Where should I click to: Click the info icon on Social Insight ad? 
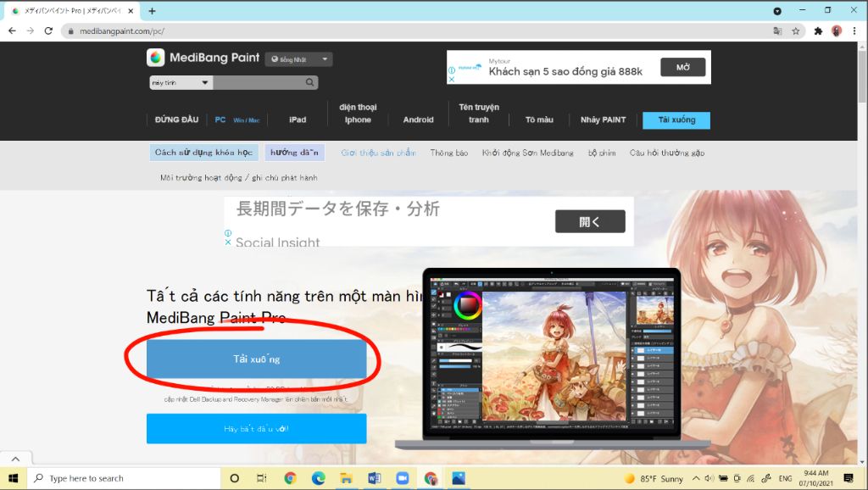(228, 234)
